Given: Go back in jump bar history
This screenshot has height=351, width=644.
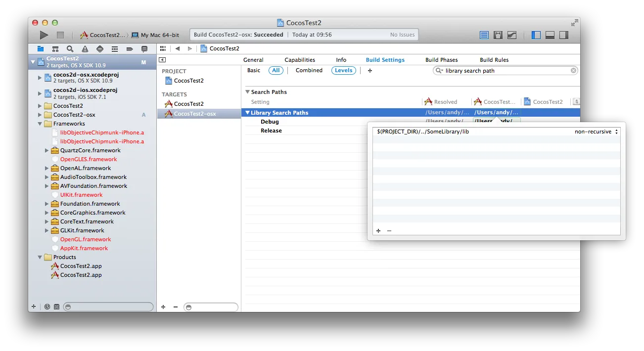Looking at the screenshot, I should tap(177, 48).
